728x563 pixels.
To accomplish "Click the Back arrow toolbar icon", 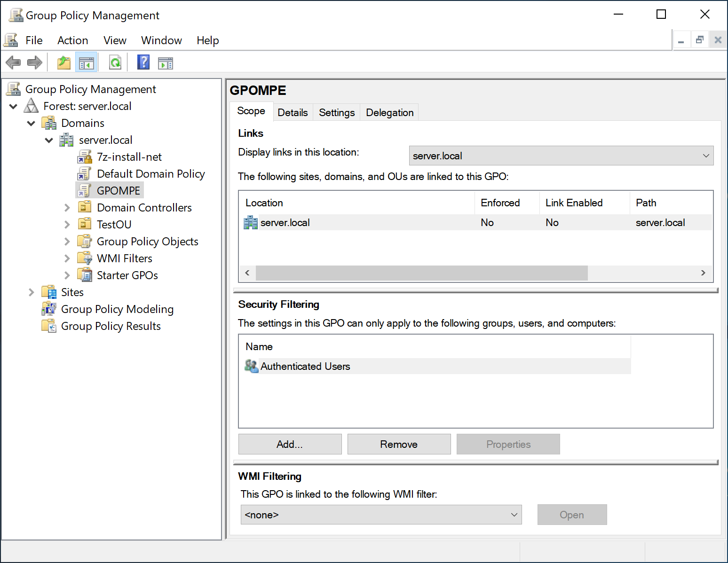I will click(13, 63).
